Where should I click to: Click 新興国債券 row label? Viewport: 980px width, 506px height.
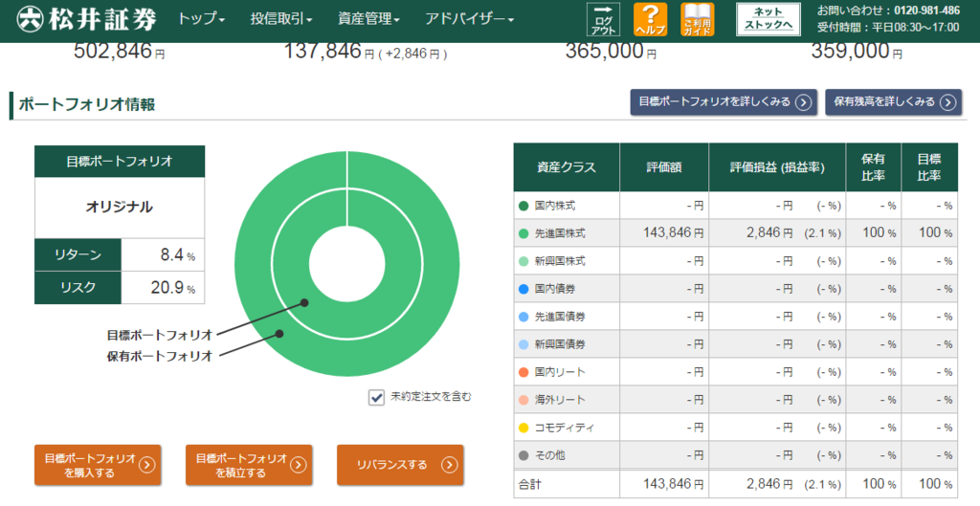(560, 344)
